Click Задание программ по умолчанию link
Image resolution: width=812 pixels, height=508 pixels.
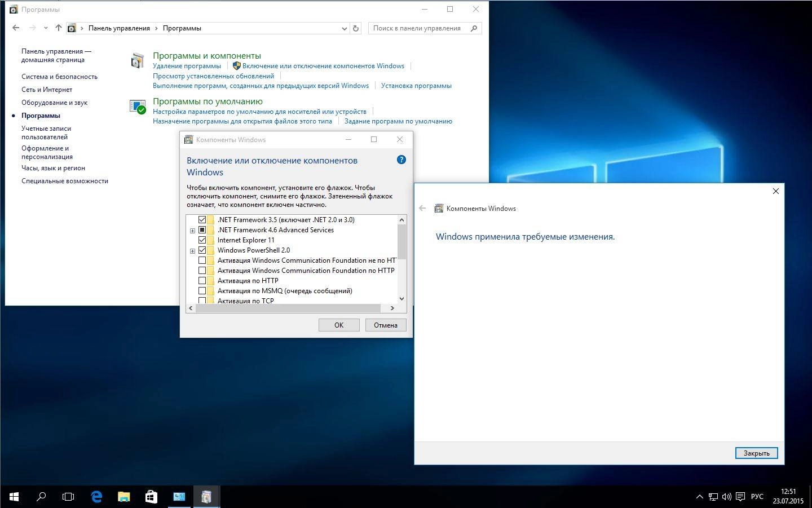coord(398,121)
